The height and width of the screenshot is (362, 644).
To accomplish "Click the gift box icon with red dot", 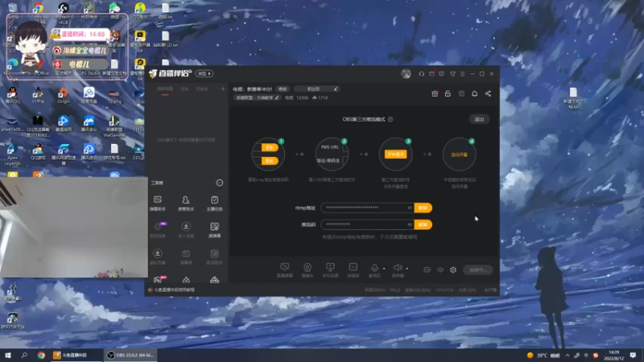I will [435, 93].
